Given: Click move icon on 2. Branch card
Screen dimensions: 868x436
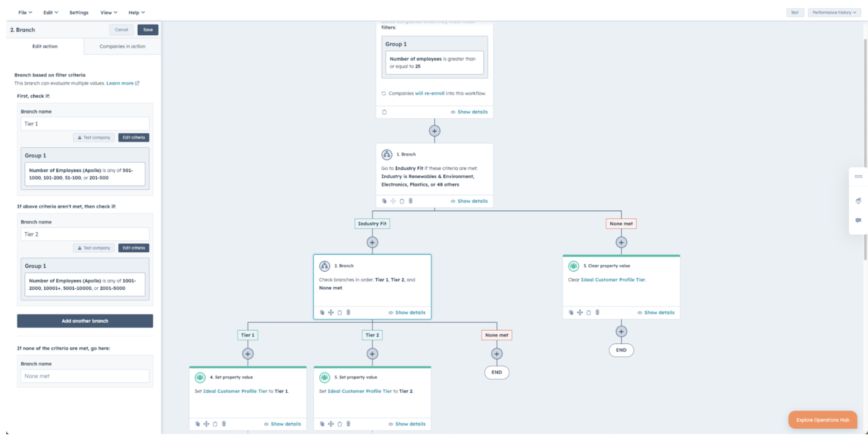Looking at the screenshot, I should click(331, 313).
